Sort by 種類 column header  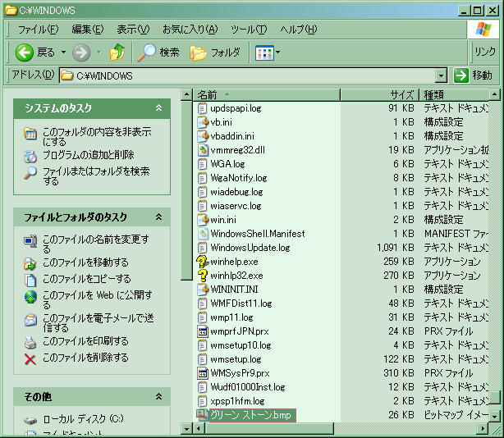click(454, 95)
